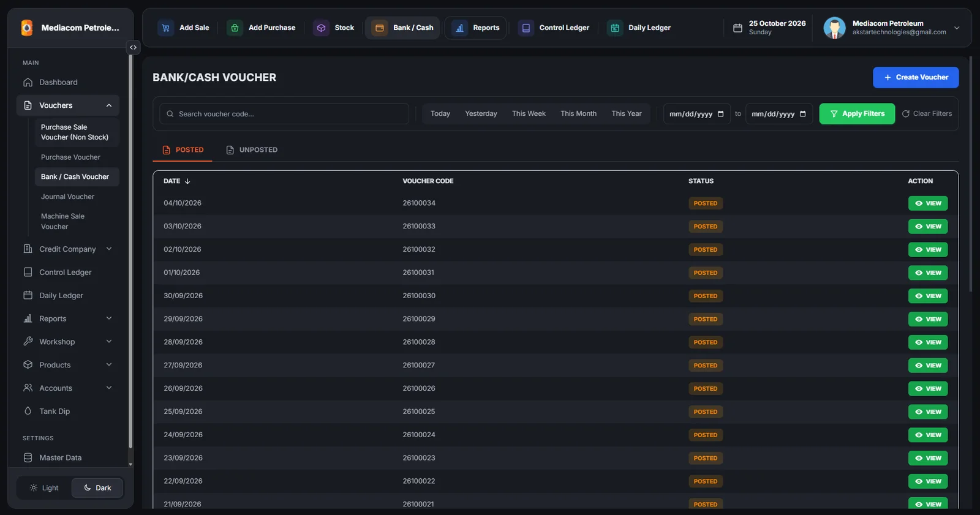The width and height of the screenshot is (980, 515).
Task: Click the calendar icon beside the date
Action: (737, 28)
